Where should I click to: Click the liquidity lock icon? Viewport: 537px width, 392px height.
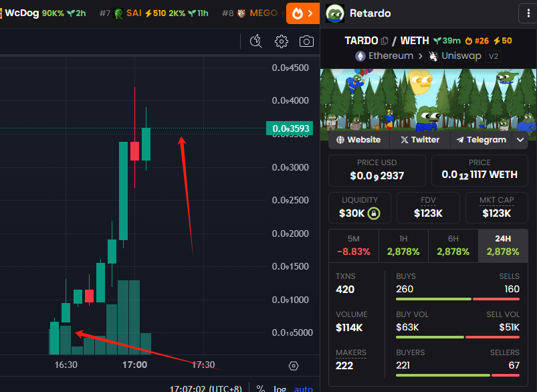(x=374, y=213)
